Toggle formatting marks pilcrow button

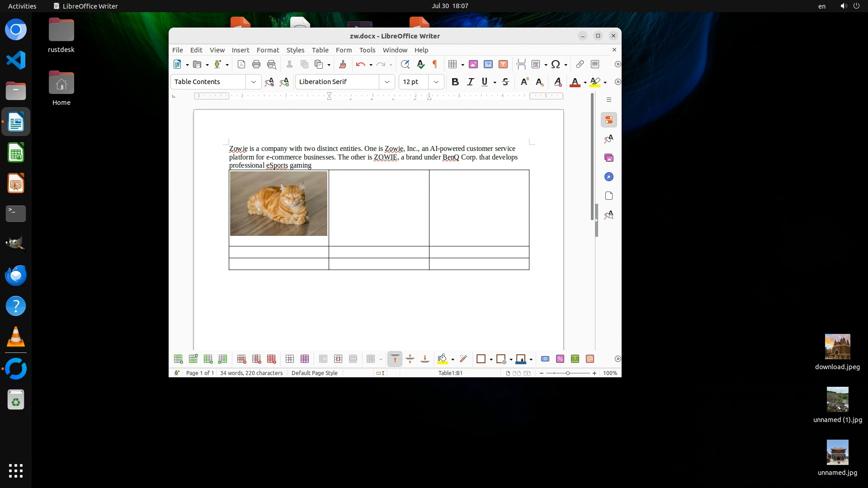coord(435,64)
